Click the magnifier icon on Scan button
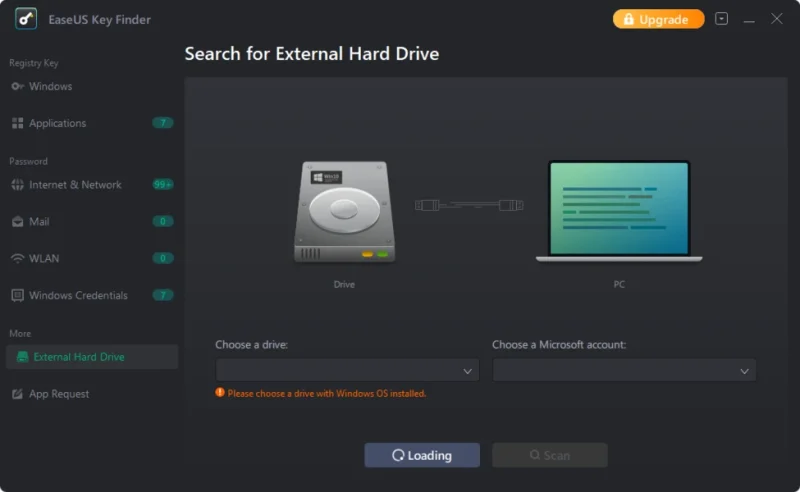This screenshot has height=492, width=800. [535, 455]
